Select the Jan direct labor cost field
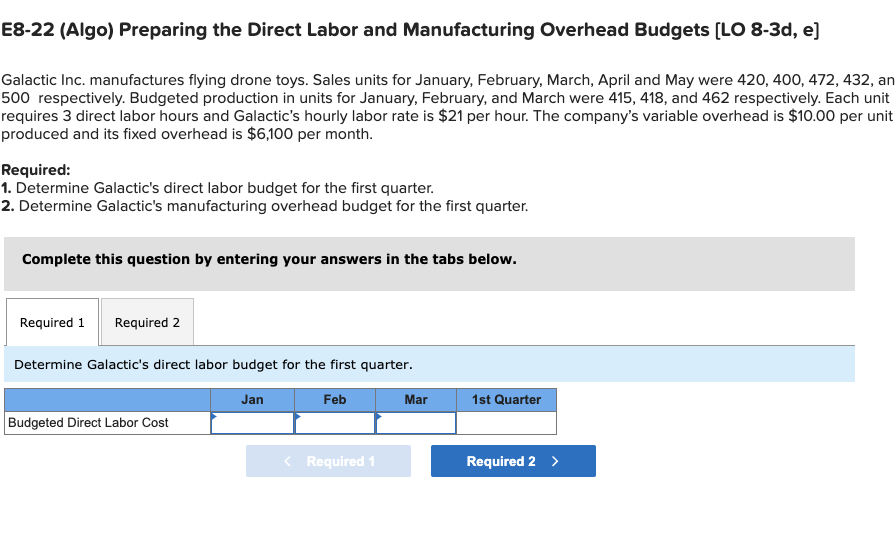 (x=252, y=423)
